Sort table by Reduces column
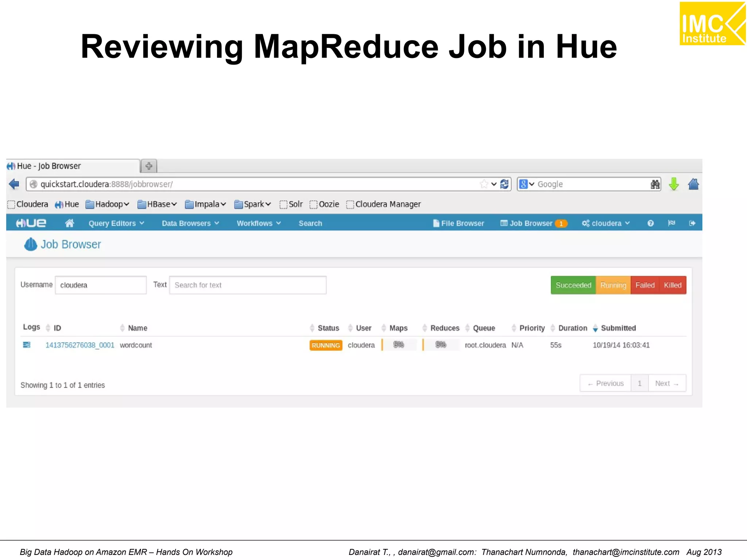 pyautogui.click(x=441, y=328)
